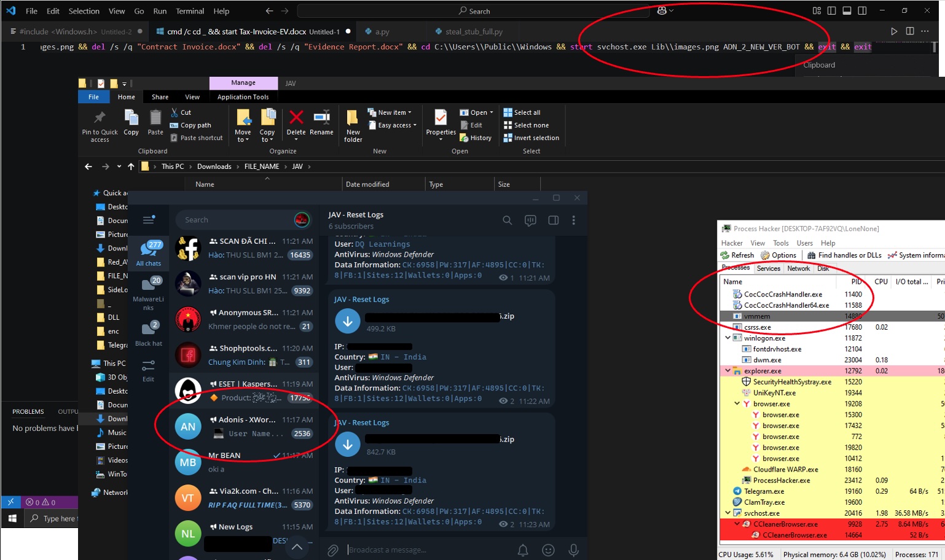Open the Terminal menu in VS Code
Viewport: 945px width, 560px height.
pos(190,10)
